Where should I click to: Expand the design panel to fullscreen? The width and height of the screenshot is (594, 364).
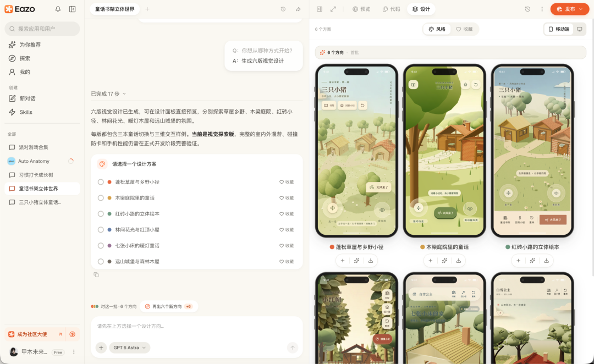(333, 9)
